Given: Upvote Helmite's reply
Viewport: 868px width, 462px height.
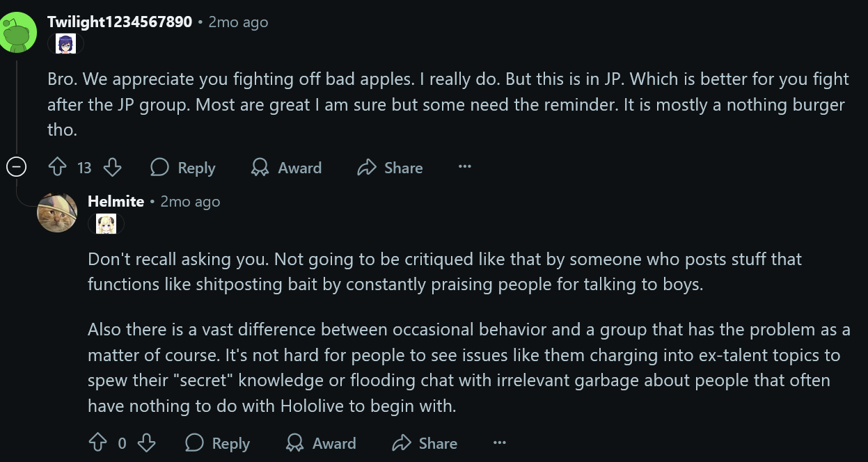Looking at the screenshot, I should (x=98, y=443).
